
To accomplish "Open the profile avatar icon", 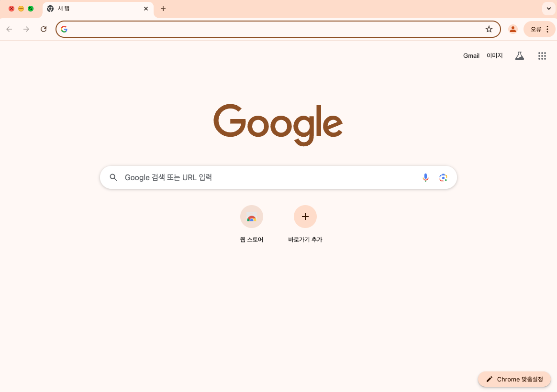I will tap(512, 29).
